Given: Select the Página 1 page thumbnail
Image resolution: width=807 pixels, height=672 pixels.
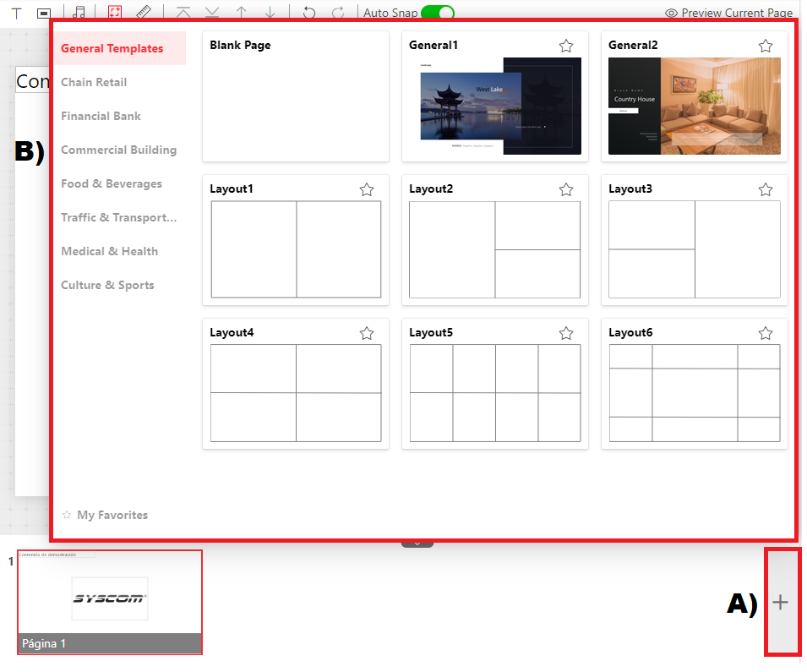Looking at the screenshot, I should [110, 602].
